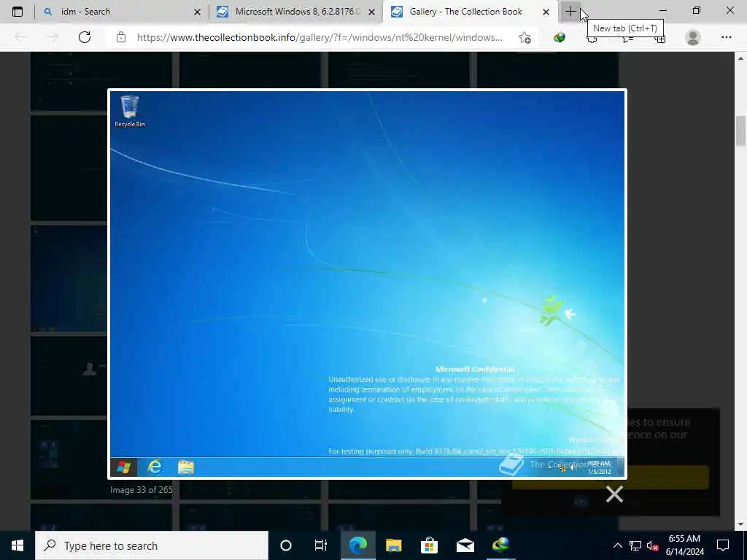Image resolution: width=747 pixels, height=560 pixels.
Task: Open Edge Settings and more menu
Action: click(x=726, y=37)
